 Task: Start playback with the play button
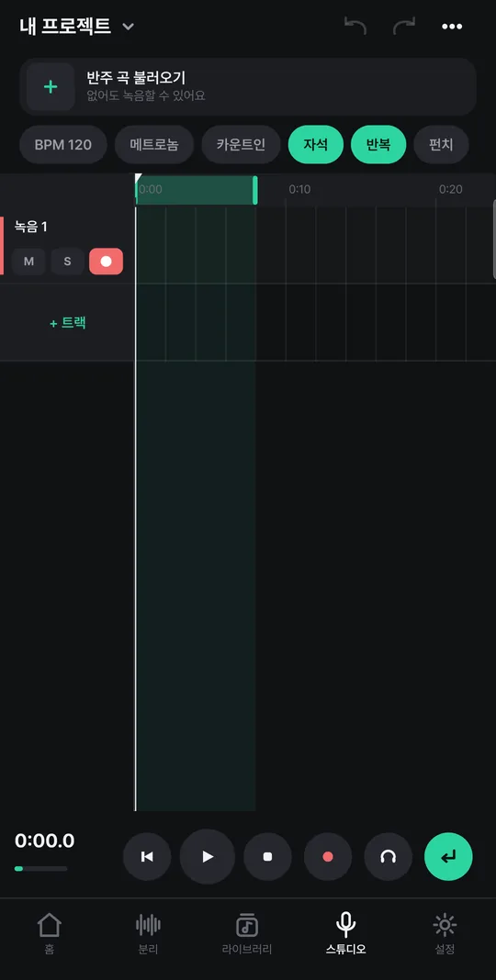pos(208,856)
